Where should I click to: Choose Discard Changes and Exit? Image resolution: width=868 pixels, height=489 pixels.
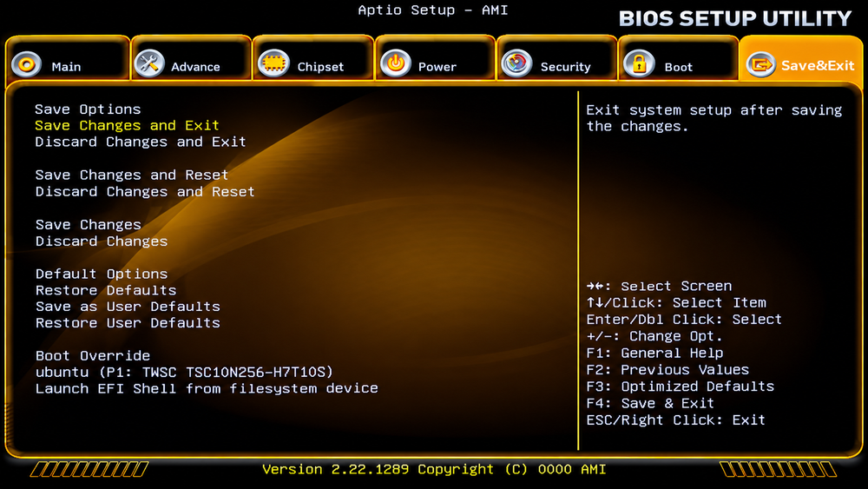pyautogui.click(x=141, y=142)
